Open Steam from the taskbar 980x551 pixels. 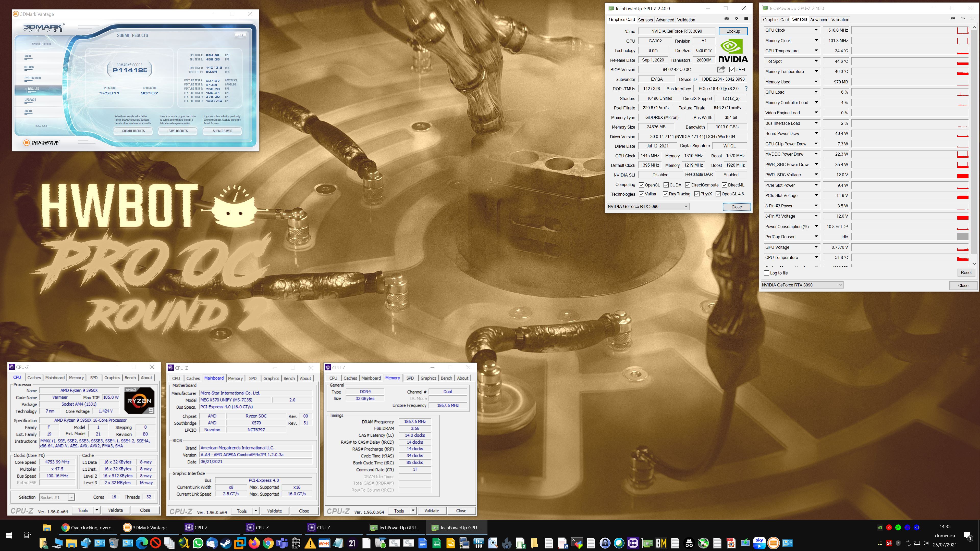226,543
